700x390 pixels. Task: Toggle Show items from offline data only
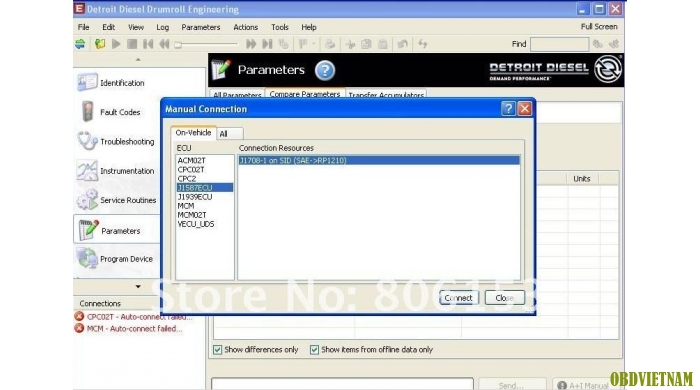314,350
